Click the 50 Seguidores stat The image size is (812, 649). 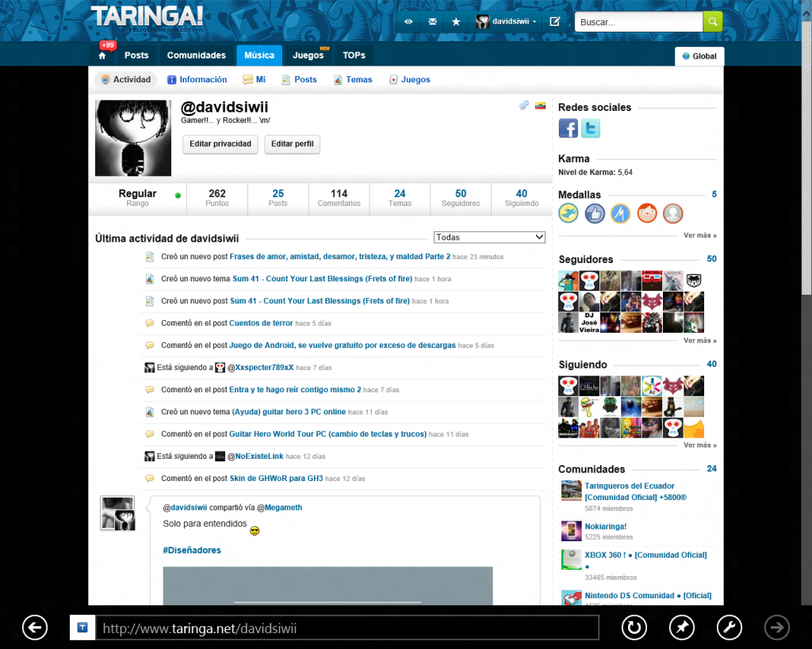click(461, 197)
